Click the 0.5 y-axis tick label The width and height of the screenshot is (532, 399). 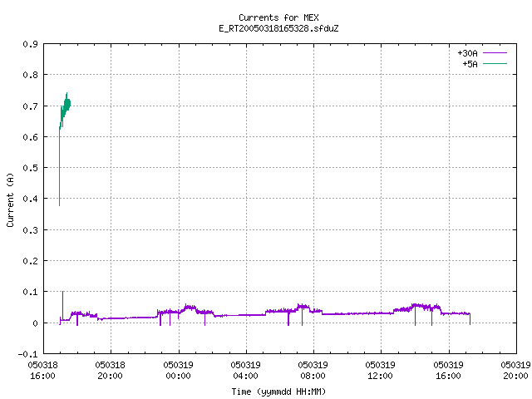coord(30,168)
